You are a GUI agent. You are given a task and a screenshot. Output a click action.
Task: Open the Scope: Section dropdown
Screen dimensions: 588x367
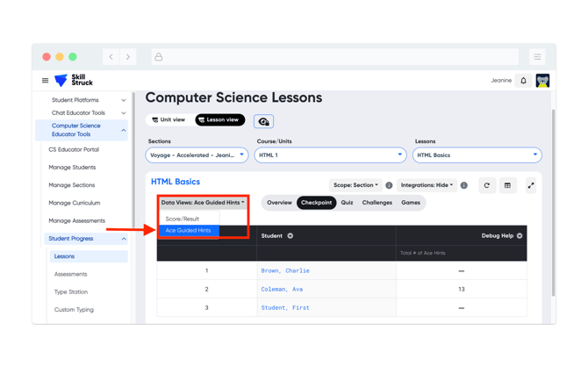click(355, 185)
